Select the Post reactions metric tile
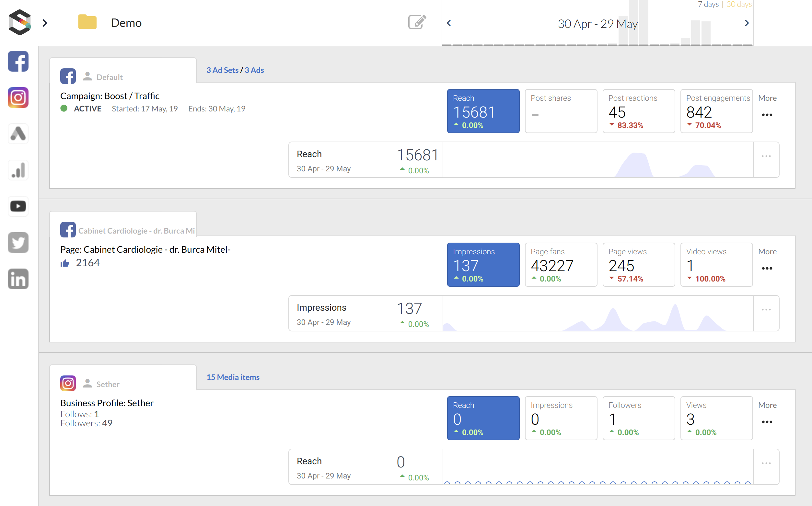Screen dimensions: 812x506 pos(638,111)
